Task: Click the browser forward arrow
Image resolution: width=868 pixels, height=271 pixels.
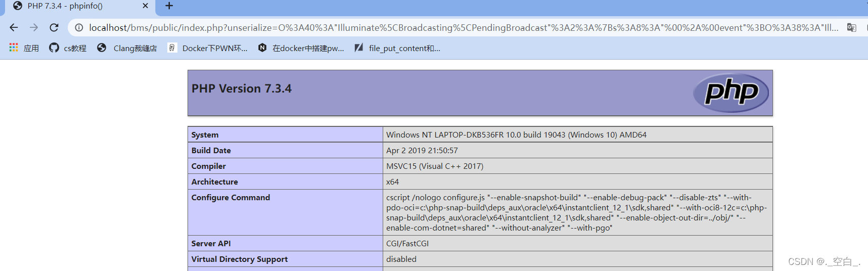Action: tap(34, 27)
